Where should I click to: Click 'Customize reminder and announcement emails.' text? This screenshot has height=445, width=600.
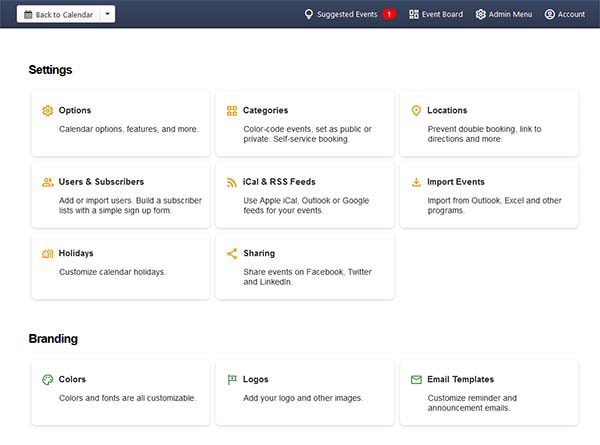pyautogui.click(x=472, y=403)
